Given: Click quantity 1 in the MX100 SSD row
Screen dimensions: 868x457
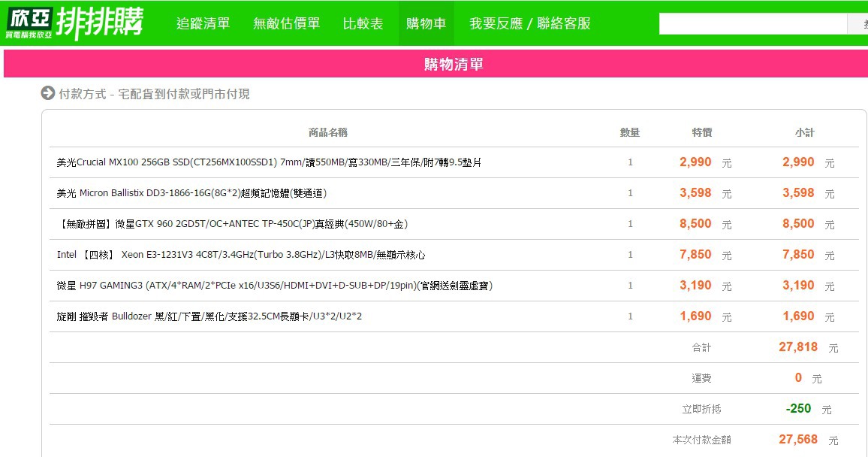Looking at the screenshot, I should [x=630, y=162].
